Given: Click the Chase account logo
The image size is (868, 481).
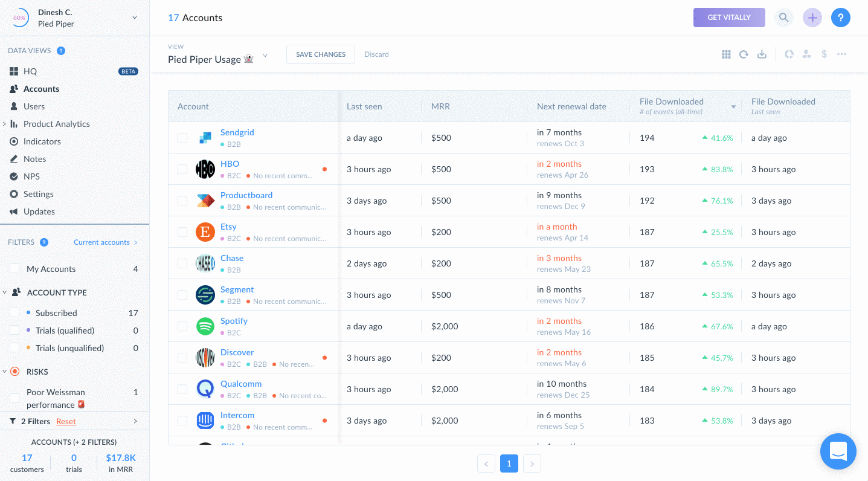Looking at the screenshot, I should coord(205,263).
